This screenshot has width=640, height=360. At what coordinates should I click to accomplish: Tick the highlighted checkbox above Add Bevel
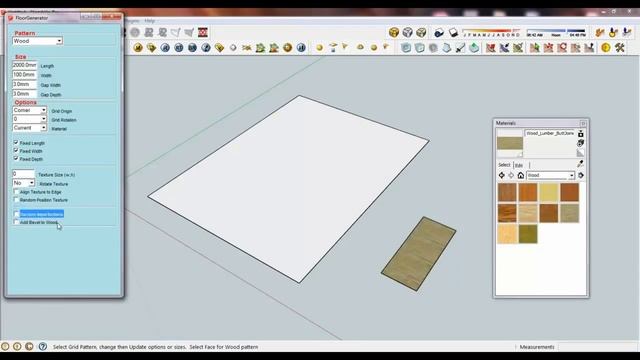[x=16, y=214]
